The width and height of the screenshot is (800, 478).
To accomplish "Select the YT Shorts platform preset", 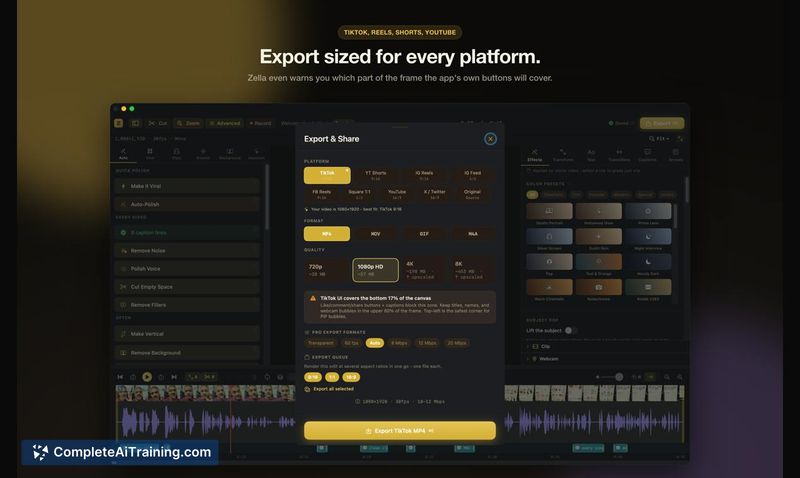I will 376,175.
